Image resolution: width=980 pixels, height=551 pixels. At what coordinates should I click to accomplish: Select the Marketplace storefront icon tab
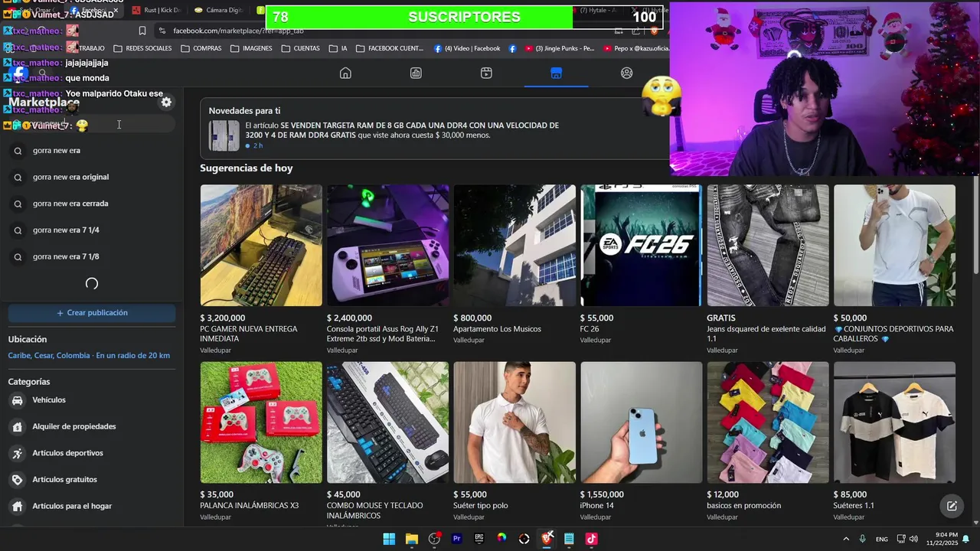click(x=557, y=73)
